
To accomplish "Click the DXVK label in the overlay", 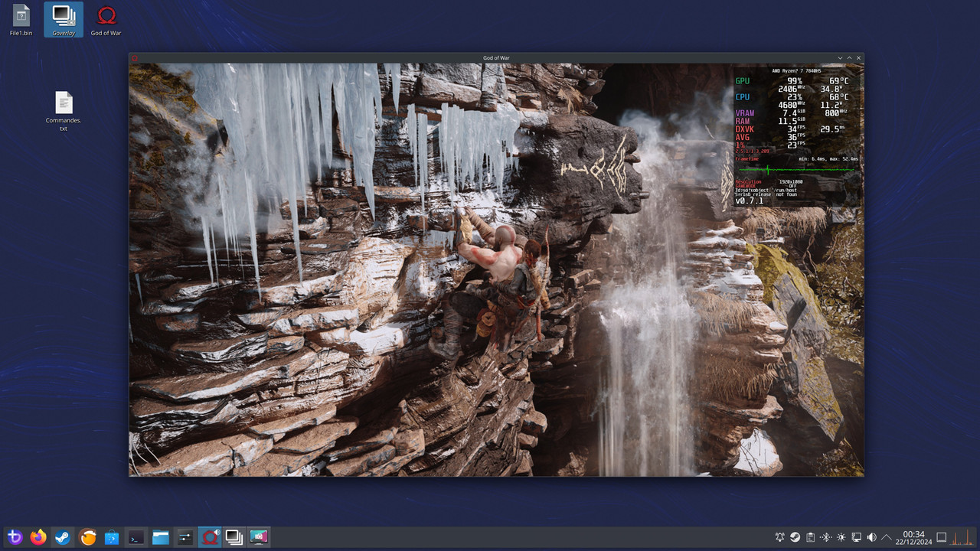I will 745,129.
